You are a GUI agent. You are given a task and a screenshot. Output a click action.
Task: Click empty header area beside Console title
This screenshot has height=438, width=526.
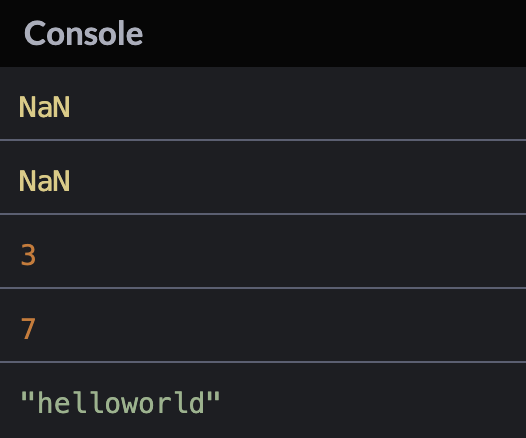tap(335, 33)
